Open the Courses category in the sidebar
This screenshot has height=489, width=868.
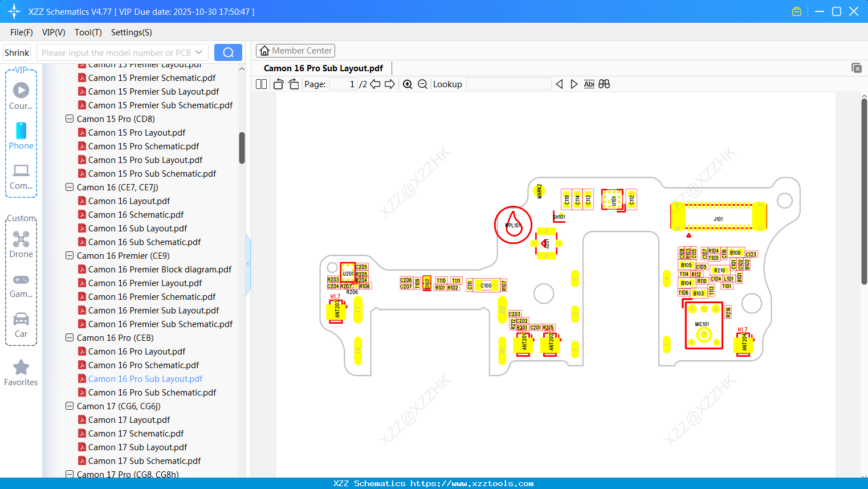(21, 96)
